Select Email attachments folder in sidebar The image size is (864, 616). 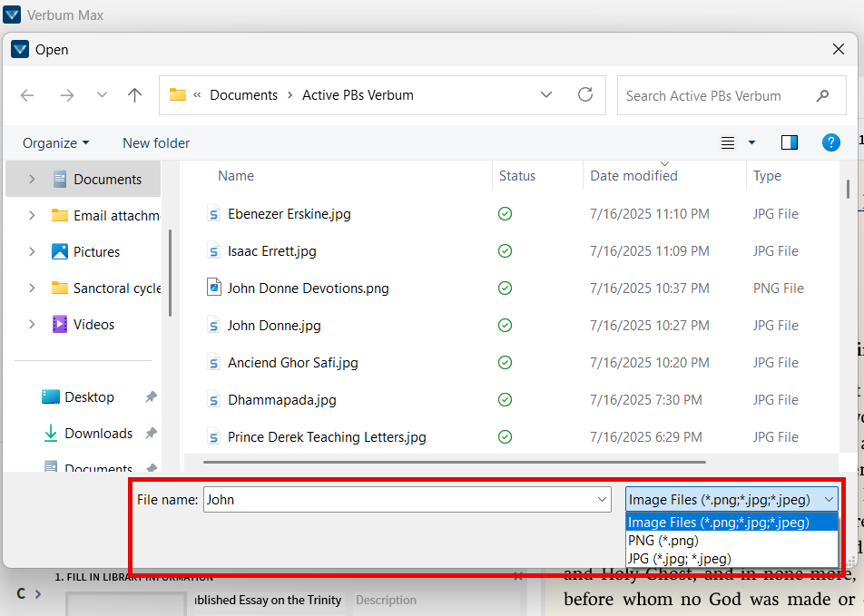[106, 215]
